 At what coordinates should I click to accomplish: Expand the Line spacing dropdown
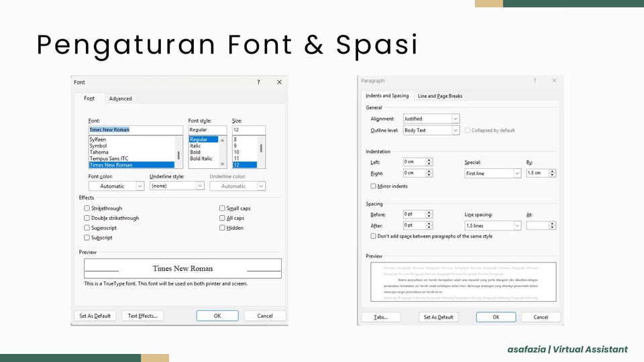517,226
